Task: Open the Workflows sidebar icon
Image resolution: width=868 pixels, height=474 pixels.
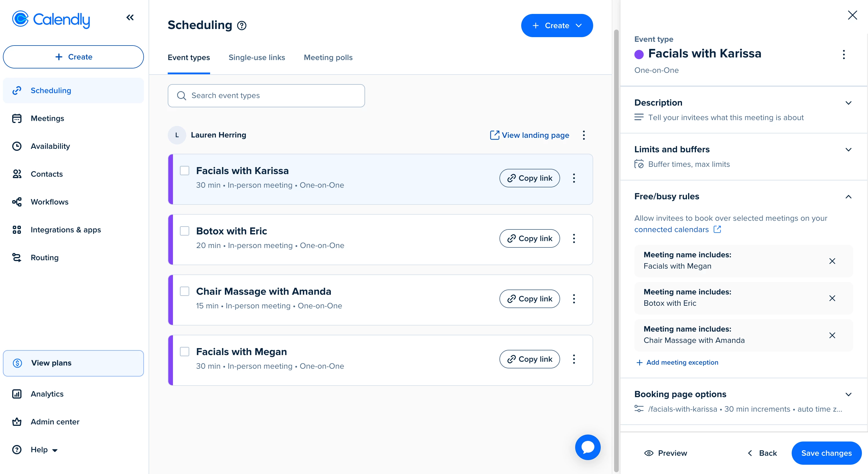Action: pos(17,202)
